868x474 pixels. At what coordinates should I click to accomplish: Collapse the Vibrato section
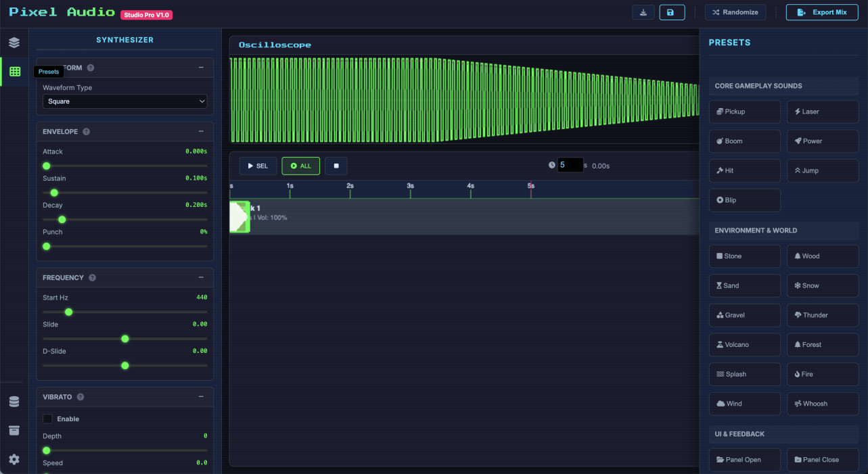pos(201,397)
